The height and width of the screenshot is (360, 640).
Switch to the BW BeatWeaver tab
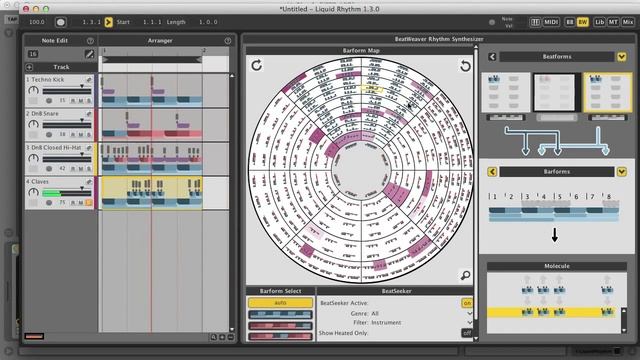pos(582,22)
